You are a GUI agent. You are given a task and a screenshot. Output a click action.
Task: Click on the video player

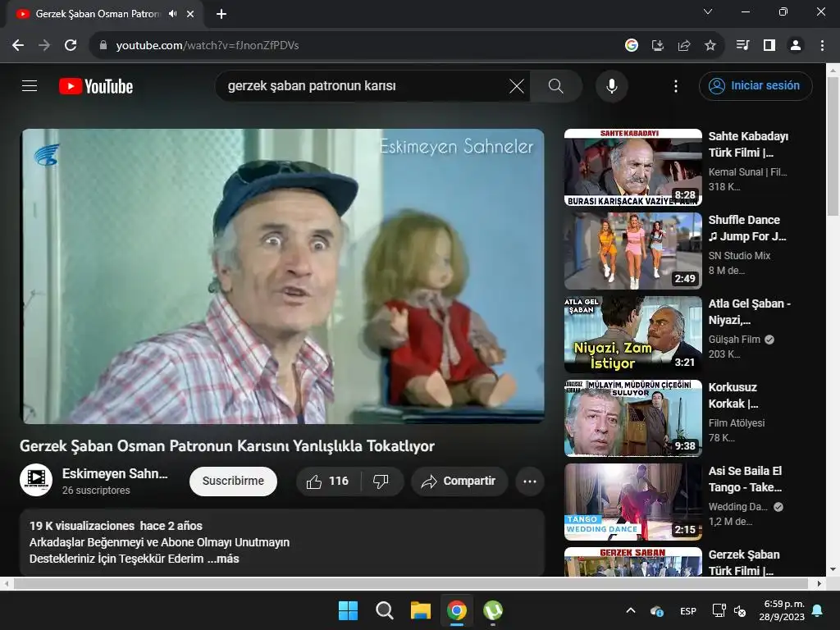(x=282, y=276)
